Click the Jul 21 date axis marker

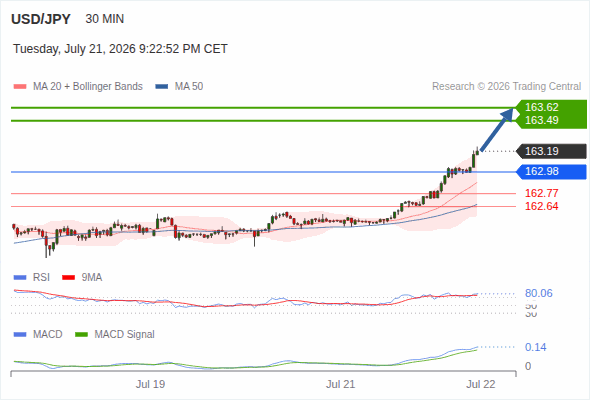[x=340, y=384]
